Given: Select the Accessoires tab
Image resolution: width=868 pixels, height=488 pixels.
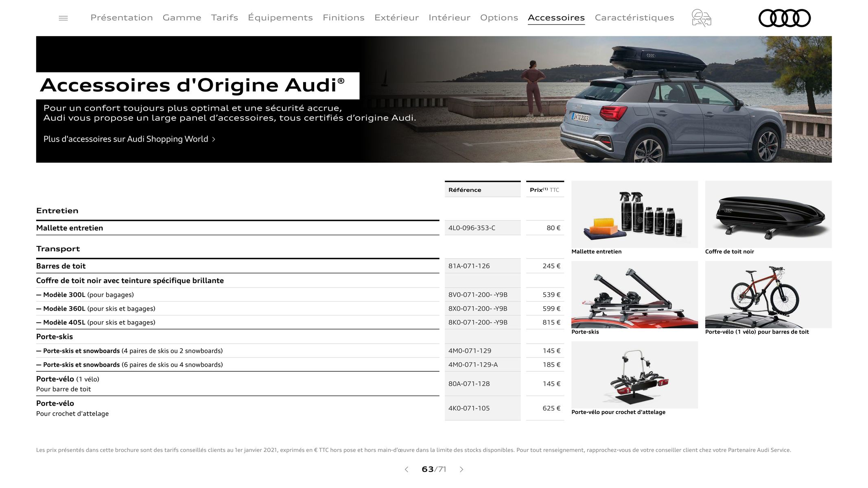Looking at the screenshot, I should [556, 17].
